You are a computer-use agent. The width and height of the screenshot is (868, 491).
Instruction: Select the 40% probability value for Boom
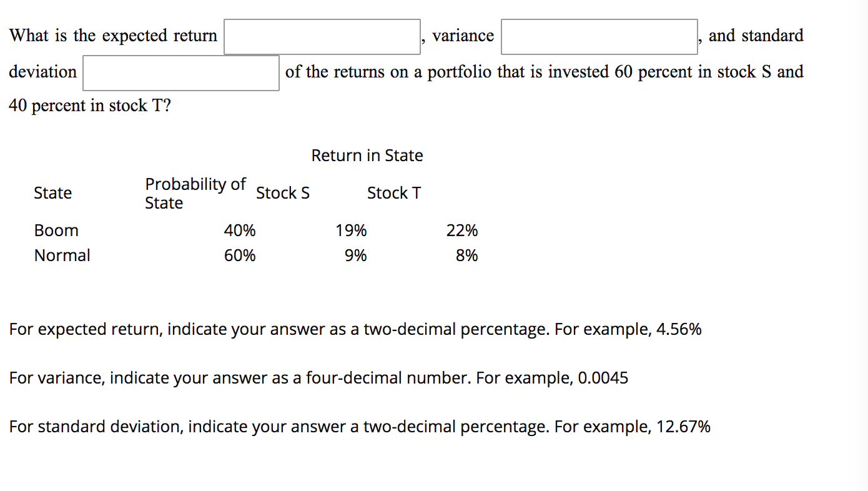240,231
